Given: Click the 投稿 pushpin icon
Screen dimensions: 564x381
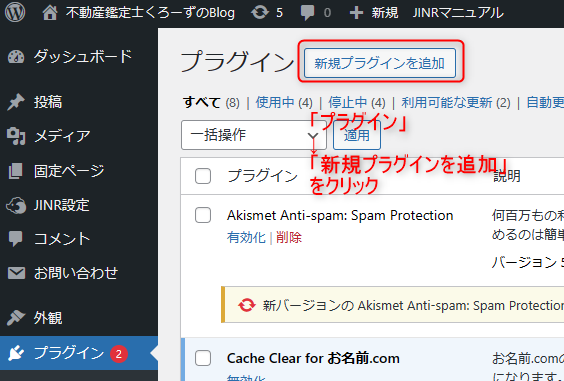Looking at the screenshot, I should (16, 102).
